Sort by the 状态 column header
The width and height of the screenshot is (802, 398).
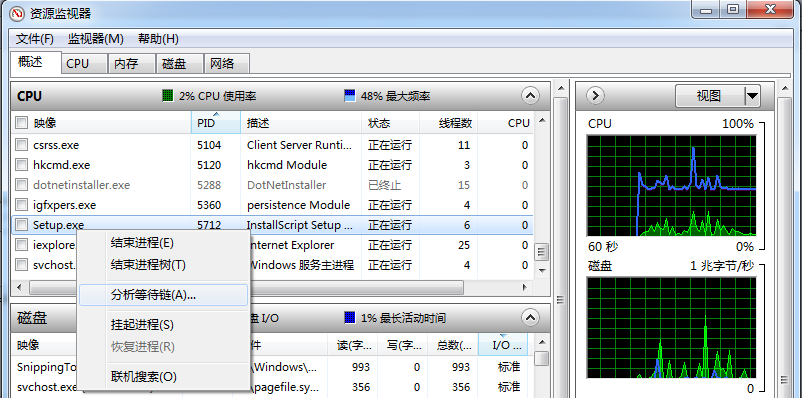(390, 123)
